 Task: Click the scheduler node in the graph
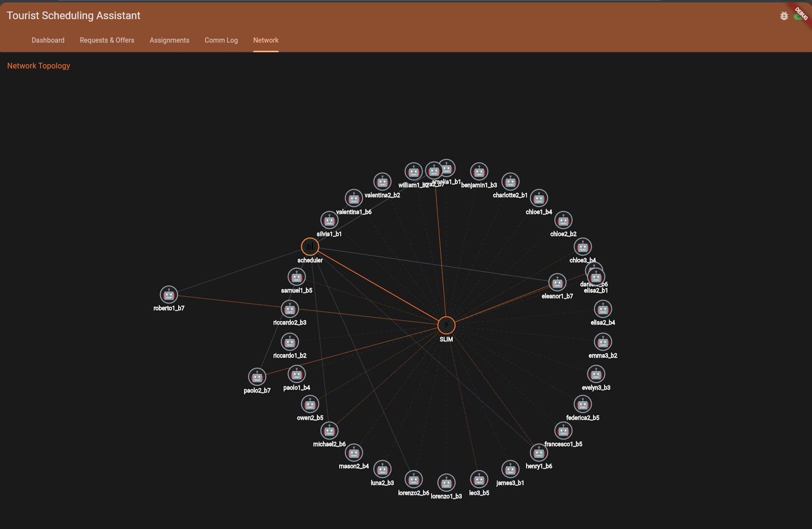310,247
